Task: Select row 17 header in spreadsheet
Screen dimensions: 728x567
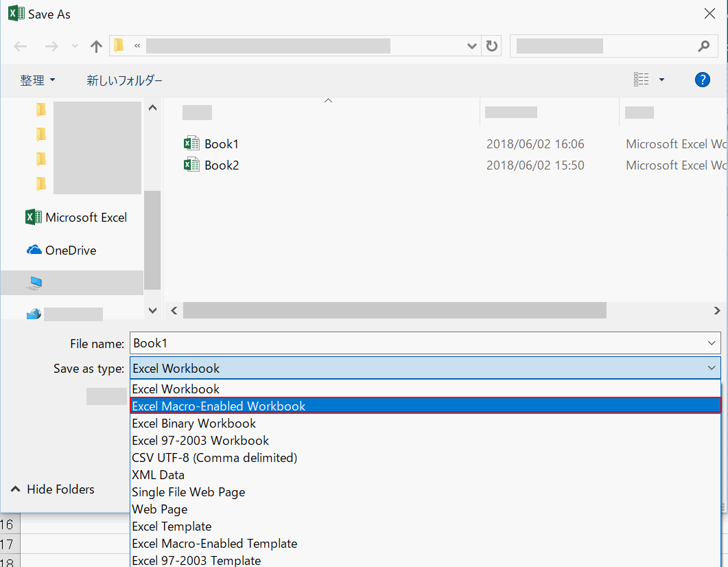Action: click(x=10, y=544)
